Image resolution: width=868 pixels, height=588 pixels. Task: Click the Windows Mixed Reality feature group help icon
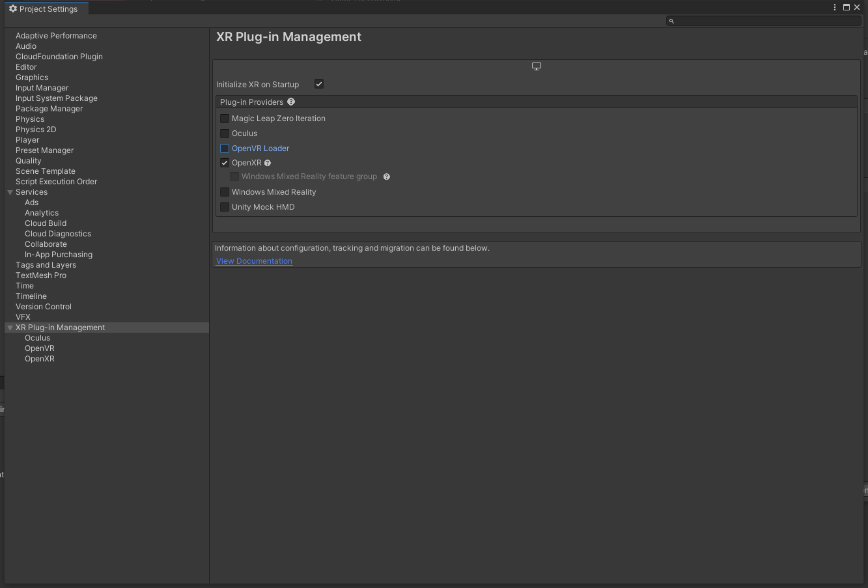coord(387,176)
